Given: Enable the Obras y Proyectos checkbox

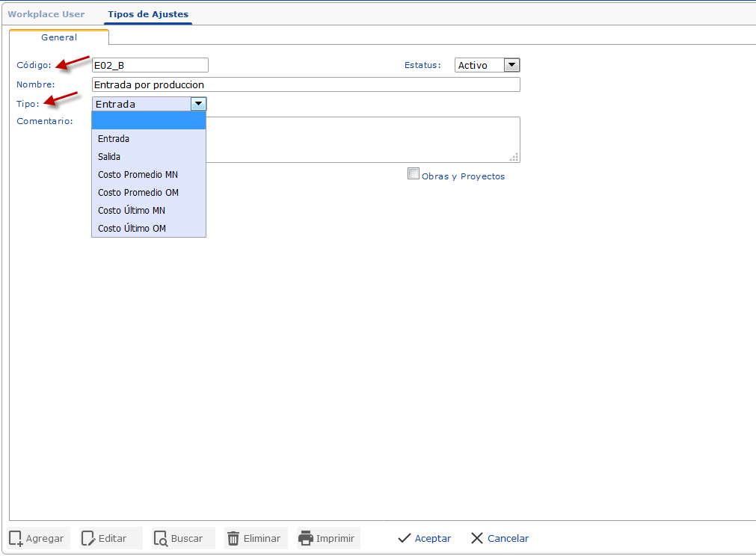Looking at the screenshot, I should point(414,173).
